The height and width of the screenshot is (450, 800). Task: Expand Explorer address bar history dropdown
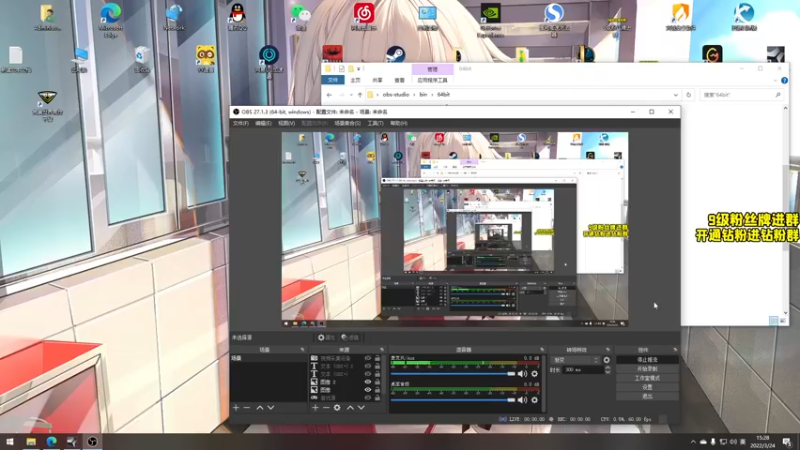click(676, 95)
